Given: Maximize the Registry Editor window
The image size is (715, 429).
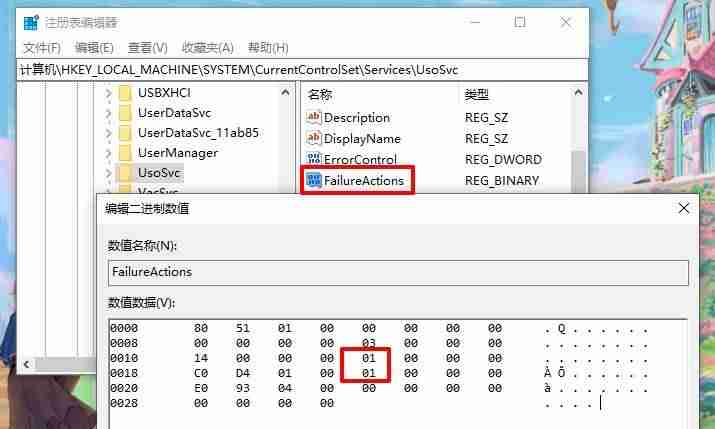Looking at the screenshot, I should tap(520, 22).
